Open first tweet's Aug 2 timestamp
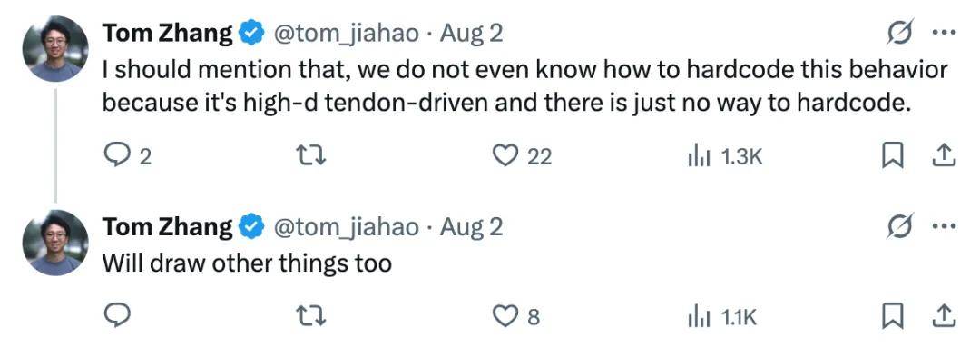 471,34
